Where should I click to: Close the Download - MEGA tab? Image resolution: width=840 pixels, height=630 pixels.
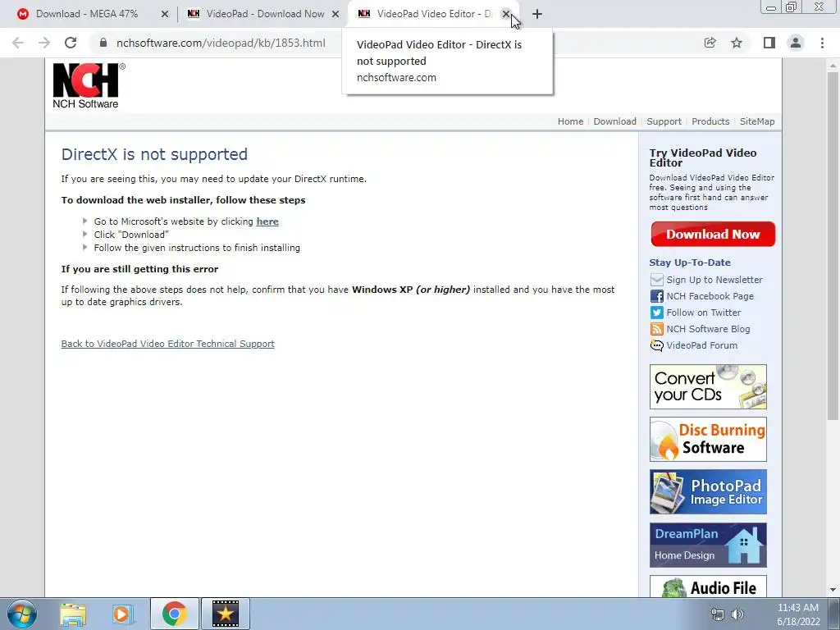tap(164, 14)
